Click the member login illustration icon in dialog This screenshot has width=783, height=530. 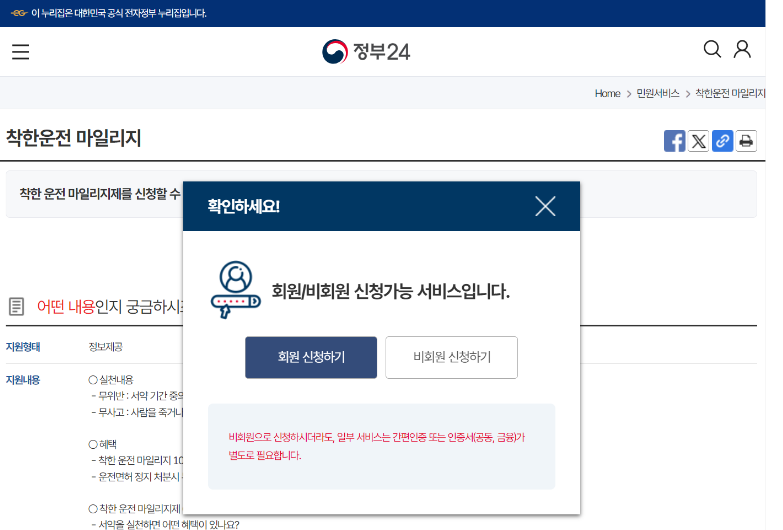point(236,290)
